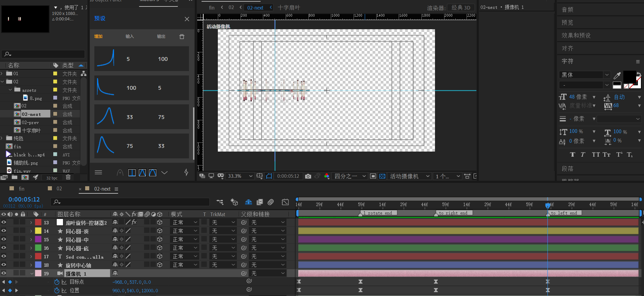Hide layer 19 摄像机 1 eye icon

pyautogui.click(x=4, y=273)
